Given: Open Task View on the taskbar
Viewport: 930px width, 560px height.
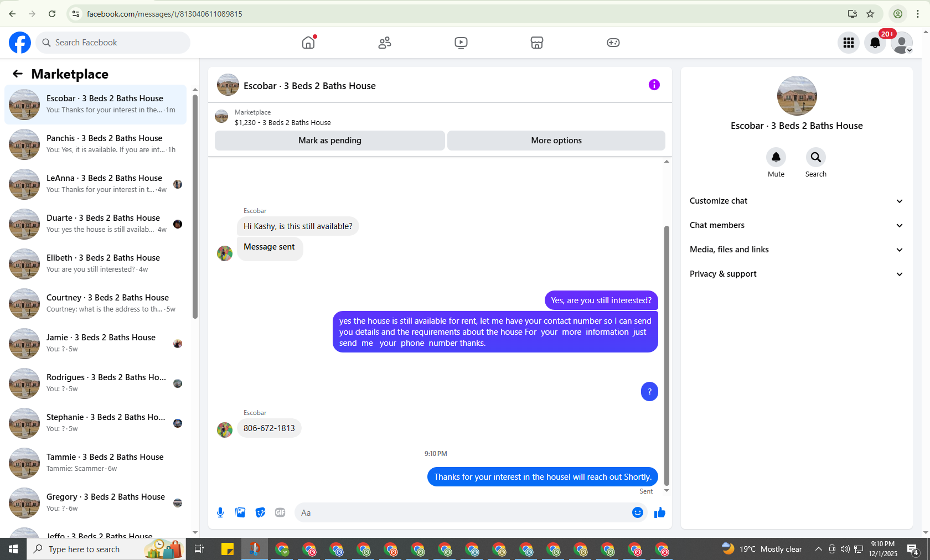Looking at the screenshot, I should pos(199,549).
